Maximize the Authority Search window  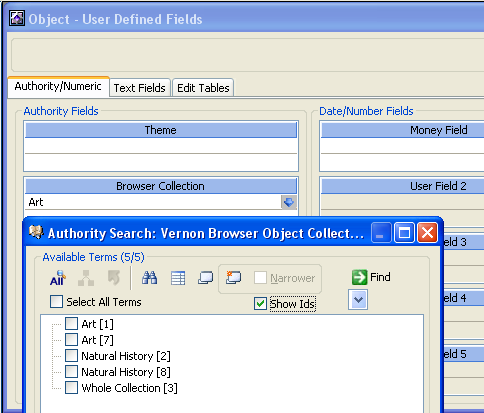[x=404, y=232]
